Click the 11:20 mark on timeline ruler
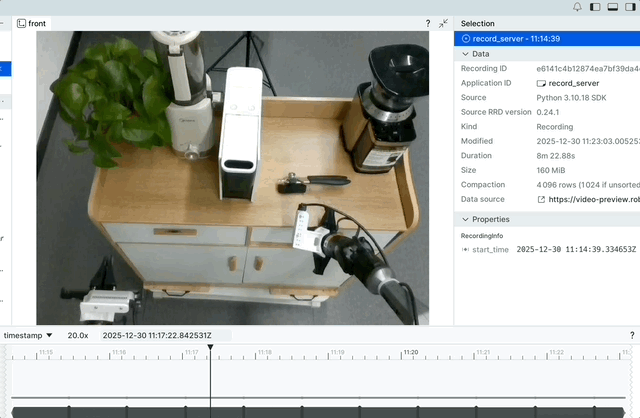The width and height of the screenshot is (640, 418). [x=410, y=353]
